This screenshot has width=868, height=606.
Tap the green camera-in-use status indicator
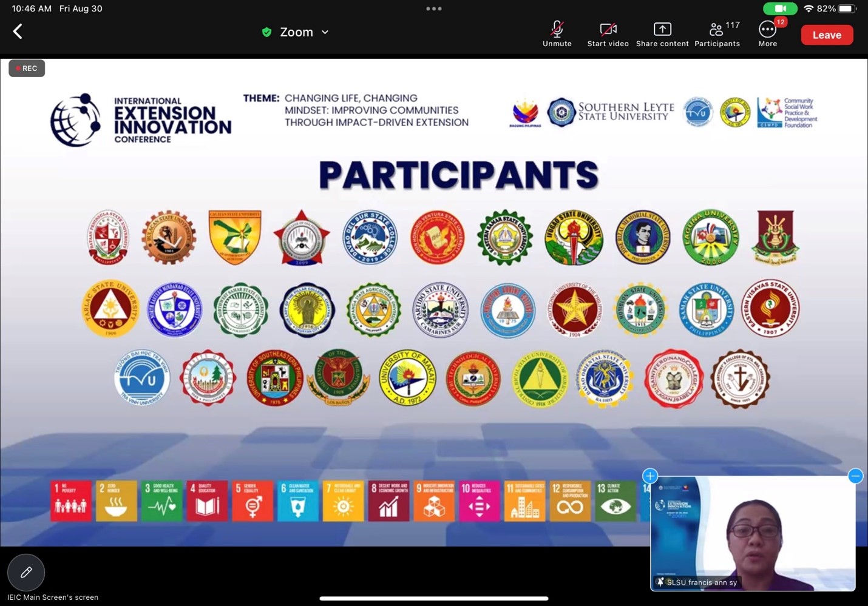[x=780, y=8]
